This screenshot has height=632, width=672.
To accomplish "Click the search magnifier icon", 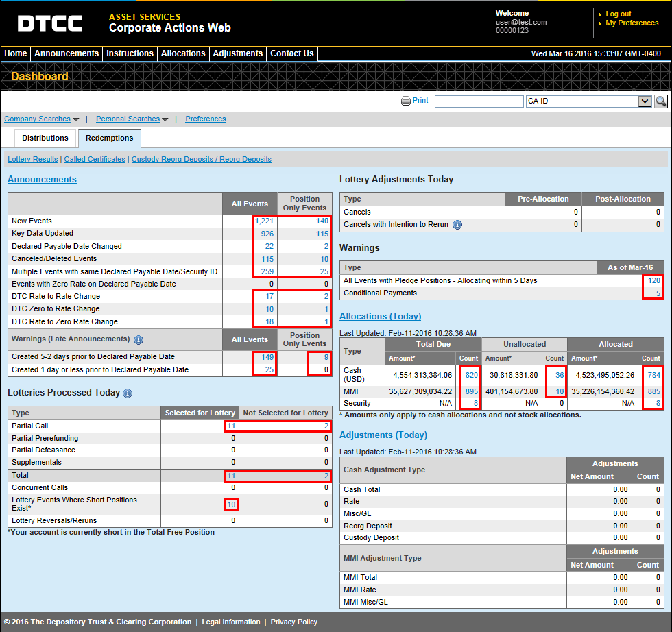I will (660, 101).
